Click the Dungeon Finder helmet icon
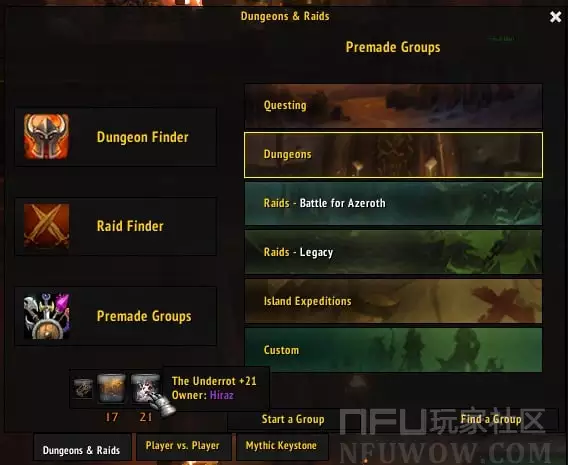Screen dimensions: 568x465 (46, 137)
